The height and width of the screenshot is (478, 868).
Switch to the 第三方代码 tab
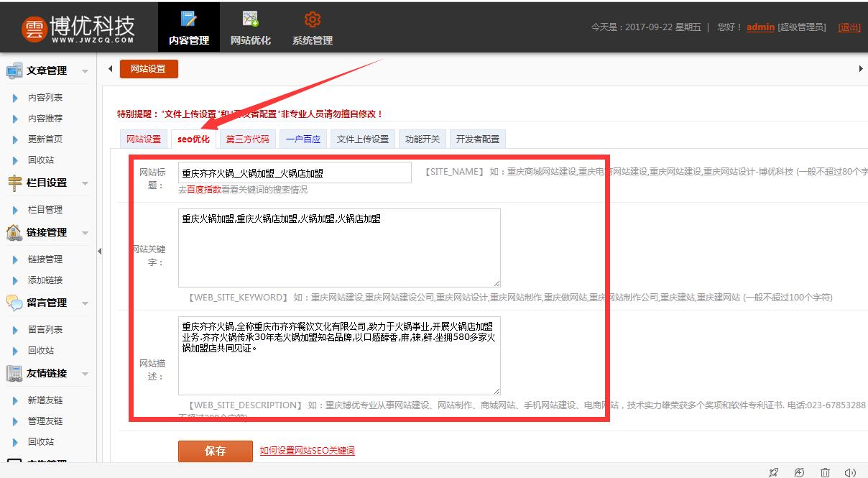tap(247, 139)
